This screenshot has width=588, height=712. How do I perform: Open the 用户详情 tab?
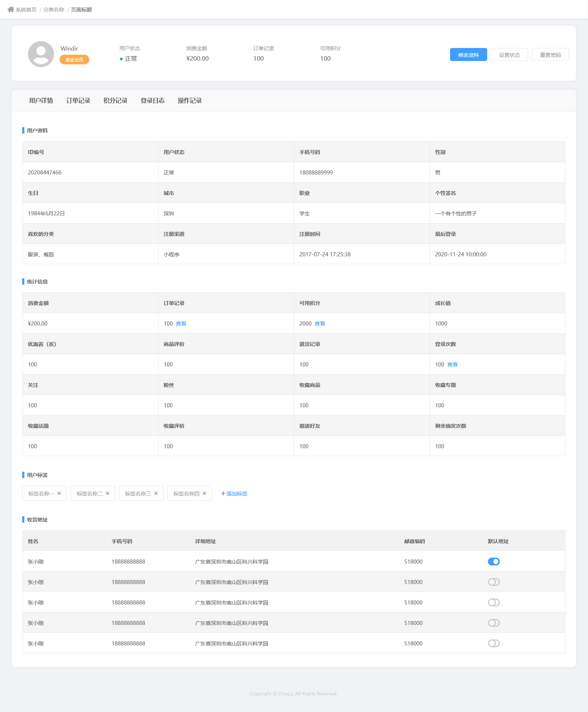(41, 100)
